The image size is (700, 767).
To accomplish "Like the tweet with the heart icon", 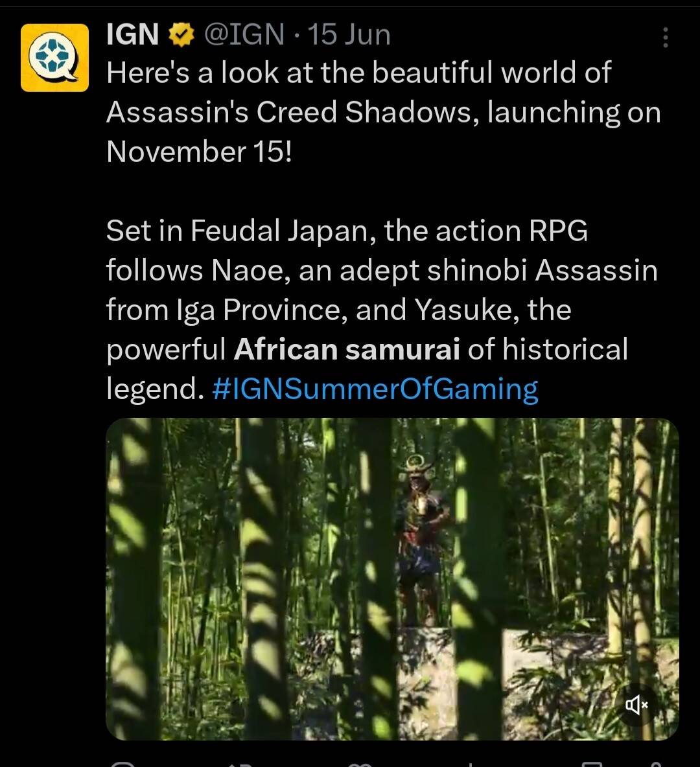I will pos(359,764).
